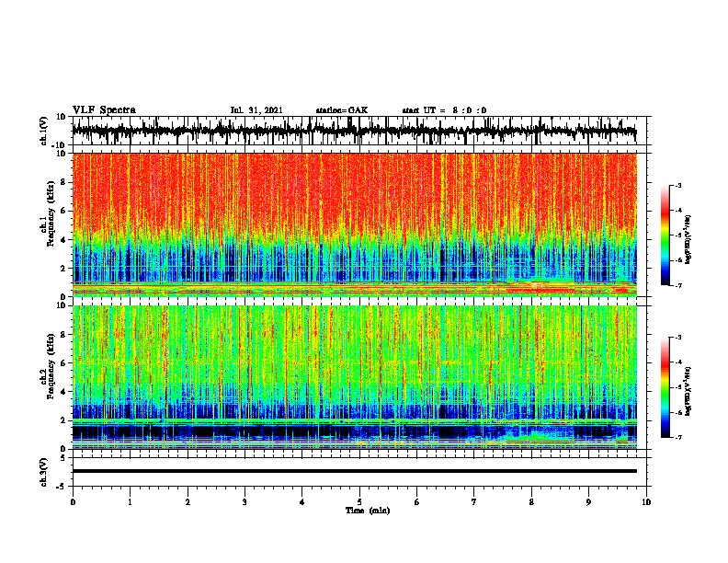
Task: Click the time axis tick label '2'
Action: [188, 502]
